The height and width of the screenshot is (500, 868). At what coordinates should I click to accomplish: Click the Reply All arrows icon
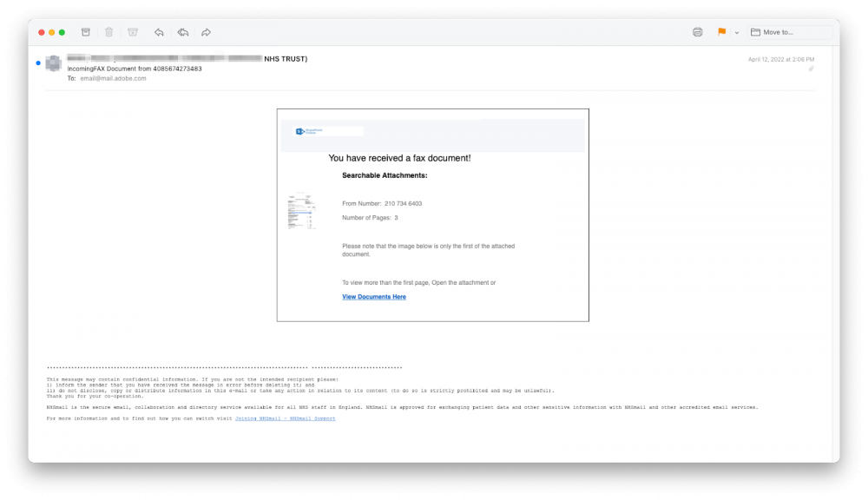point(182,32)
